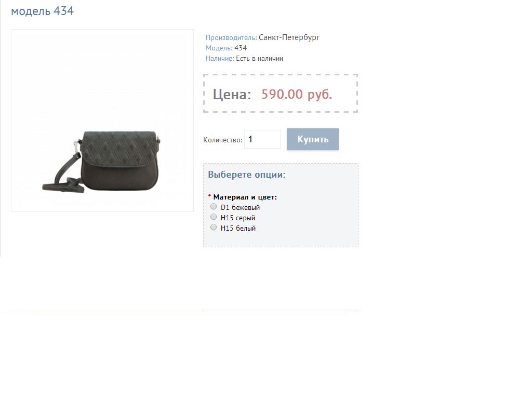Click the модель 434 page heading
Viewport: 532px width, 399px height.
tap(43, 11)
